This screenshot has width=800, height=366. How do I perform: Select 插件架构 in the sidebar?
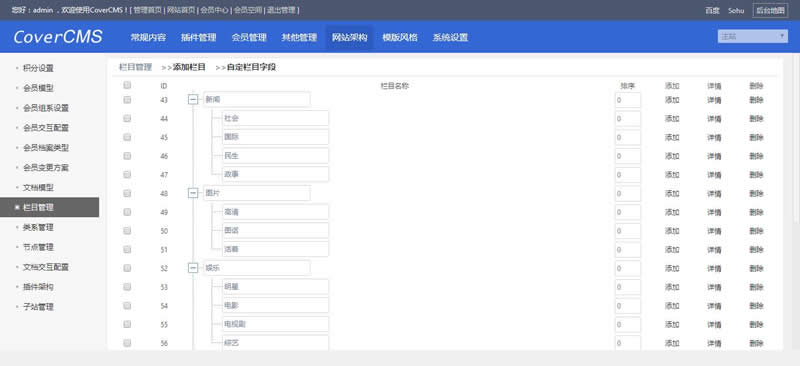(x=38, y=287)
